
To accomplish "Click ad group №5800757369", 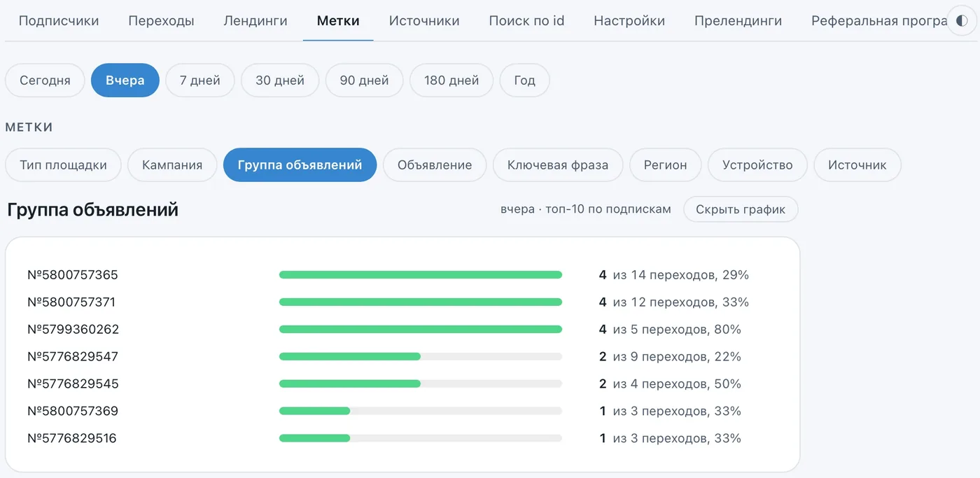I will coord(73,412).
